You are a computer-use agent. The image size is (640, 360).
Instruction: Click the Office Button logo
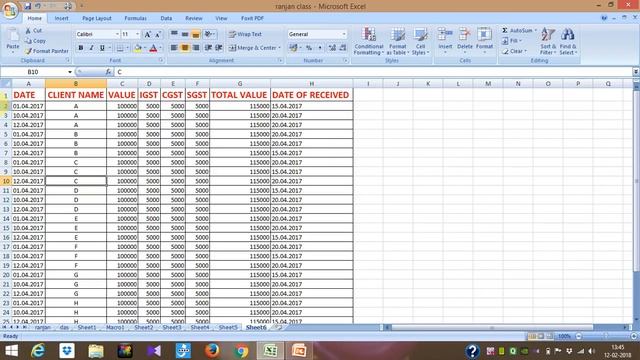(x=10, y=9)
